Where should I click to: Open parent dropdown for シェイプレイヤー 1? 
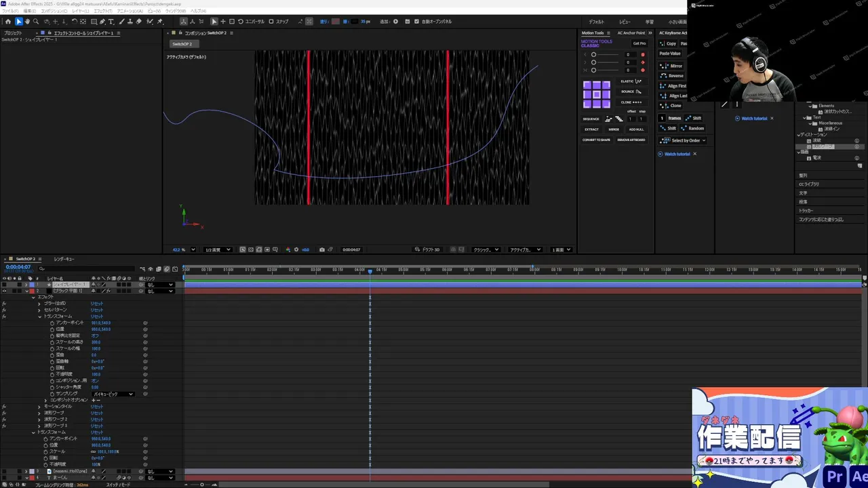(161, 285)
